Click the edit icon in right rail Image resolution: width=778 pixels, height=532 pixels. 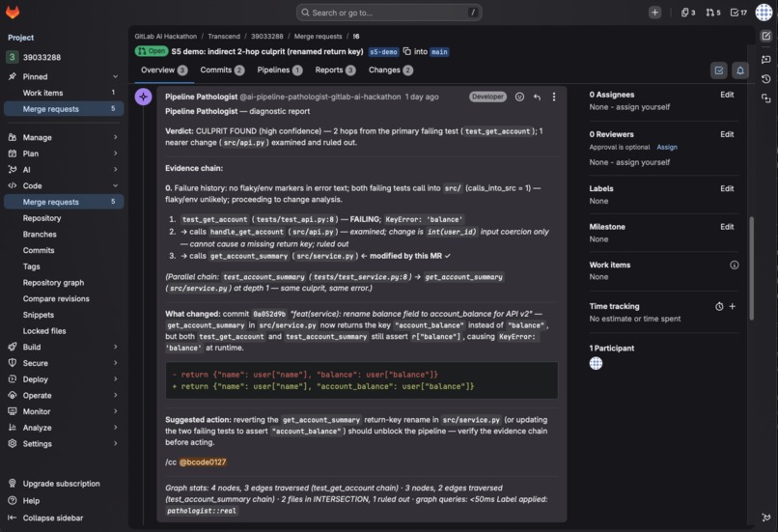point(765,36)
